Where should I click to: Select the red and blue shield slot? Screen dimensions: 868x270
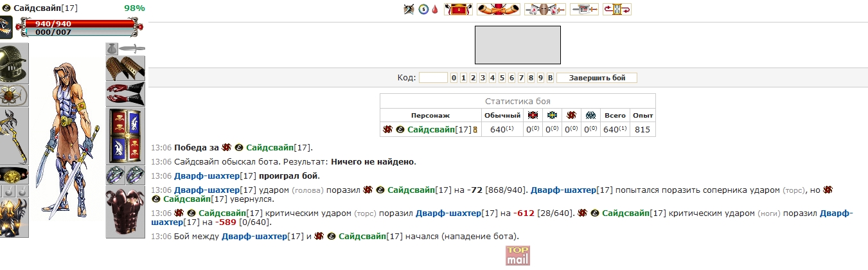pyautogui.click(x=126, y=135)
